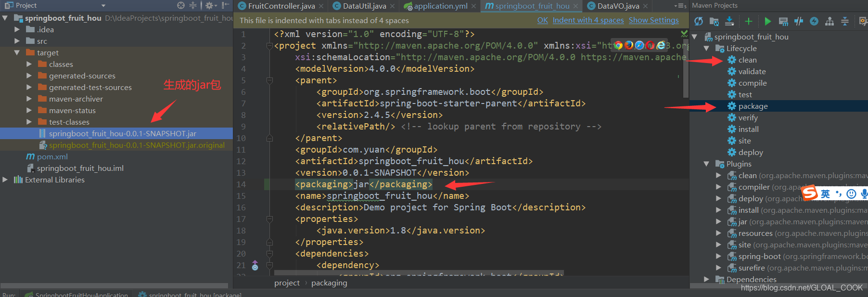Open Sogou emoji smiley icon
The image size is (868, 297).
click(851, 194)
